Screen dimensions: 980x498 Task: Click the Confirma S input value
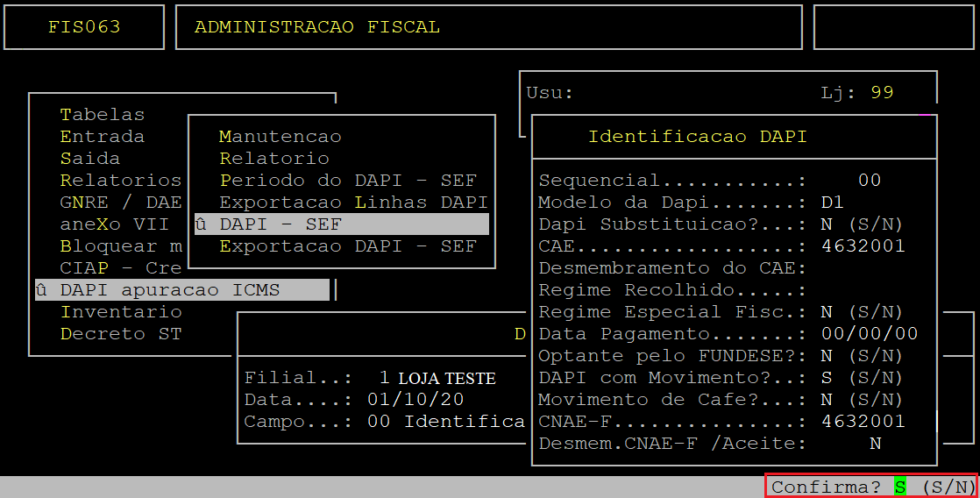coord(899,487)
